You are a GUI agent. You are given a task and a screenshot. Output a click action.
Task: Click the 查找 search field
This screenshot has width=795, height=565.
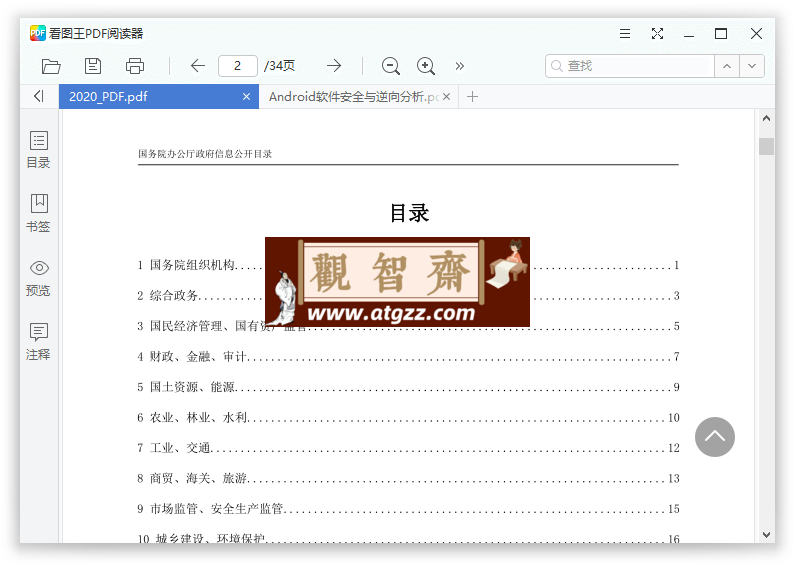click(630, 66)
